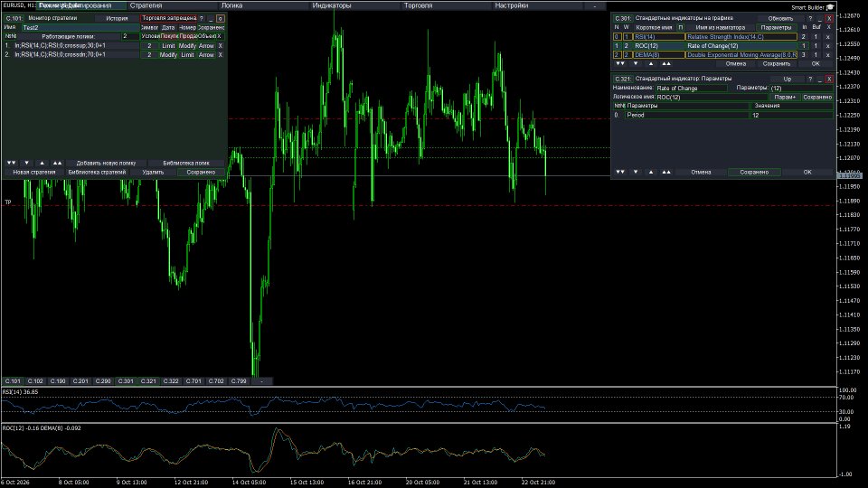868x488 pixels.
Task: Toggle the 'П' column button in C.301 panel
Action: point(680,27)
